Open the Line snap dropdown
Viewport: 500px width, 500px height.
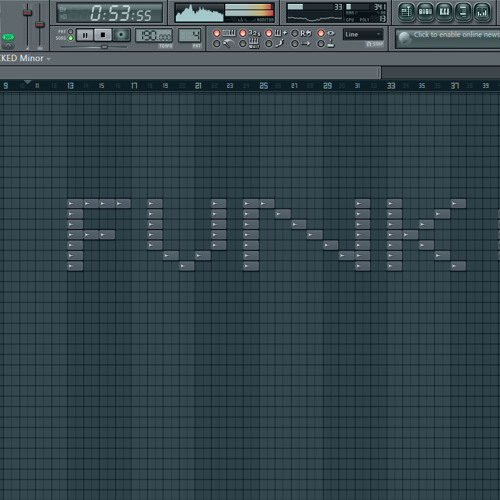(363, 34)
